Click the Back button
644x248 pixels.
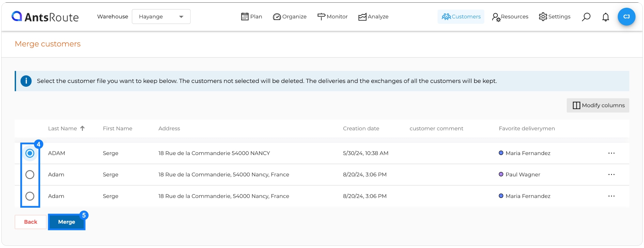click(x=30, y=222)
